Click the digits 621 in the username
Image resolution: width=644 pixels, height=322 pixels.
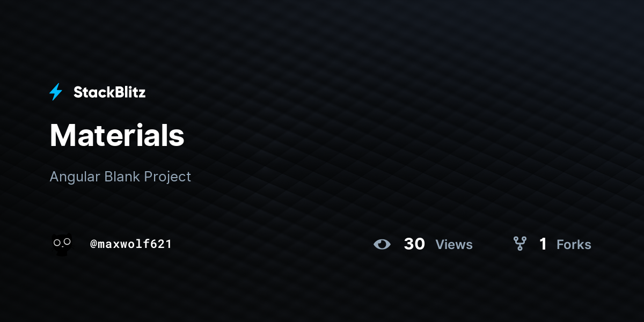162,244
